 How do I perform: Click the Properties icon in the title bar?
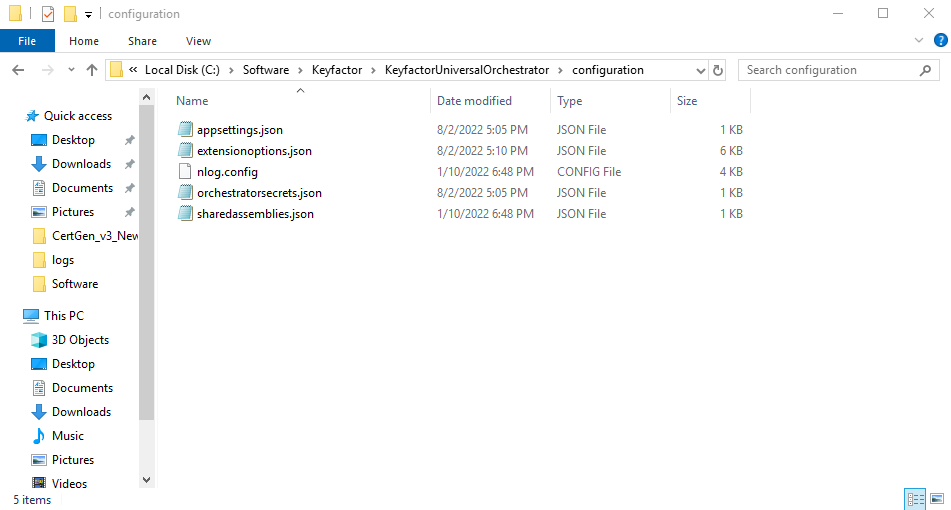48,14
